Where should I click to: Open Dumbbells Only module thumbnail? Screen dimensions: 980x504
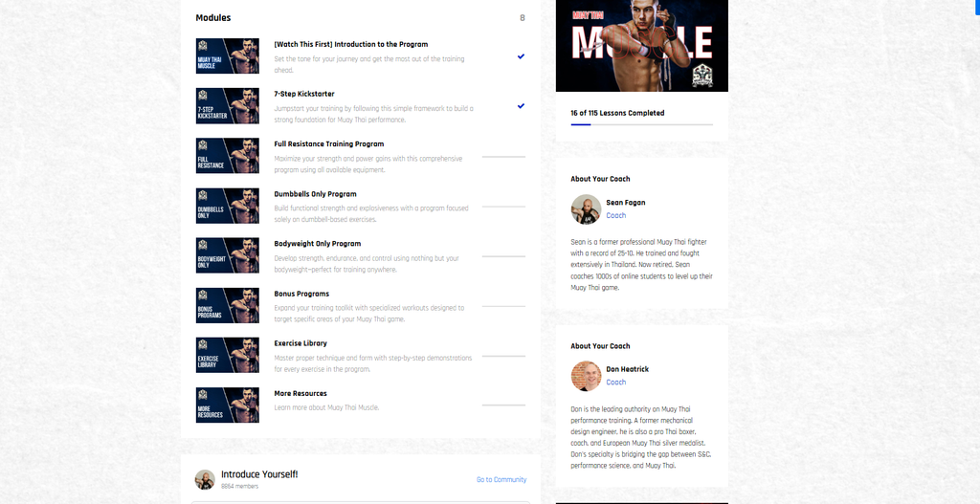point(228,206)
